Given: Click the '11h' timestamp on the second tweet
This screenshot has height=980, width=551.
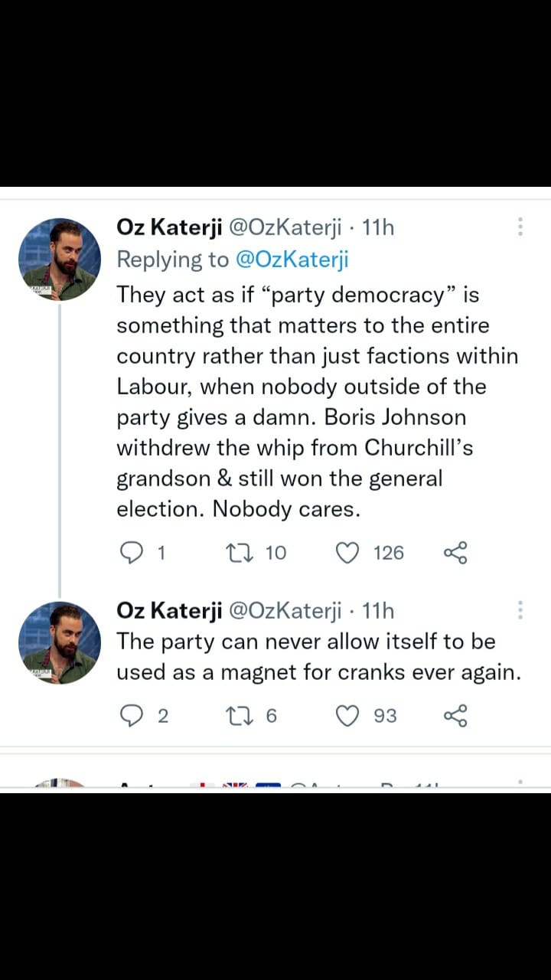Looking at the screenshot, I should pyautogui.click(x=380, y=610).
